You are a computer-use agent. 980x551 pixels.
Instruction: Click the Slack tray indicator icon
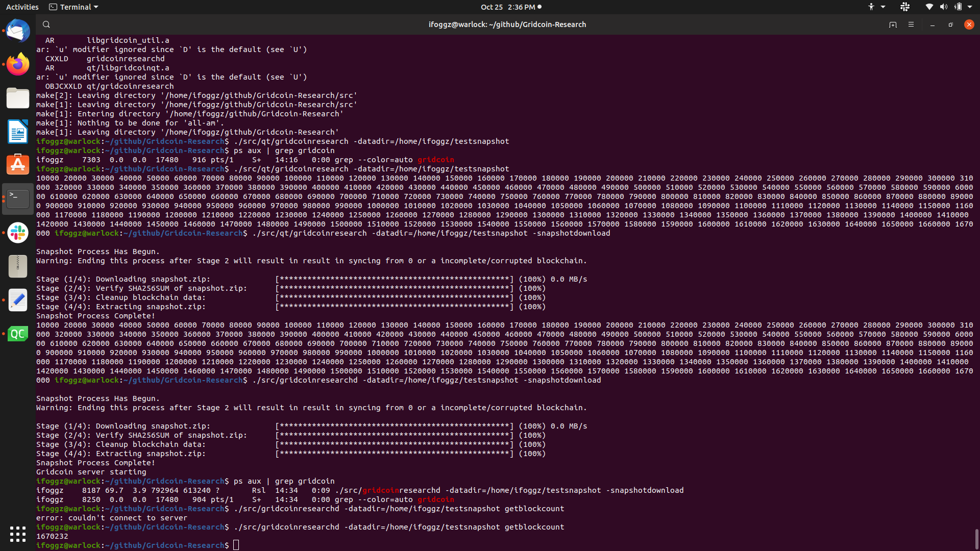(x=905, y=7)
